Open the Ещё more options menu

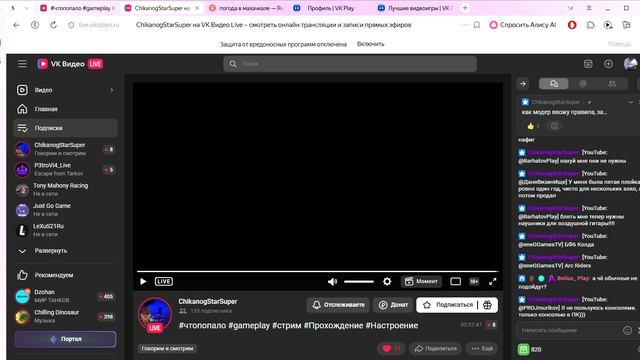482,349
